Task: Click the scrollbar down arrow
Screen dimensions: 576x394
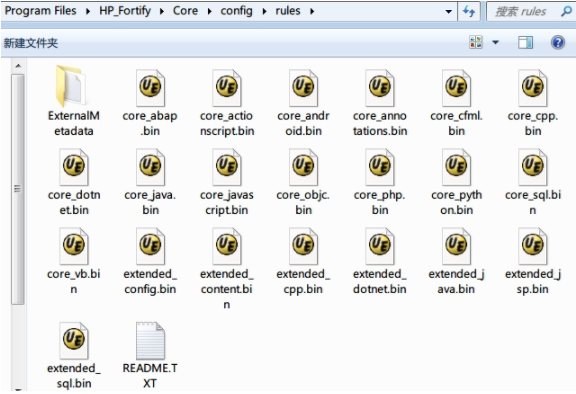Action: 18,389
